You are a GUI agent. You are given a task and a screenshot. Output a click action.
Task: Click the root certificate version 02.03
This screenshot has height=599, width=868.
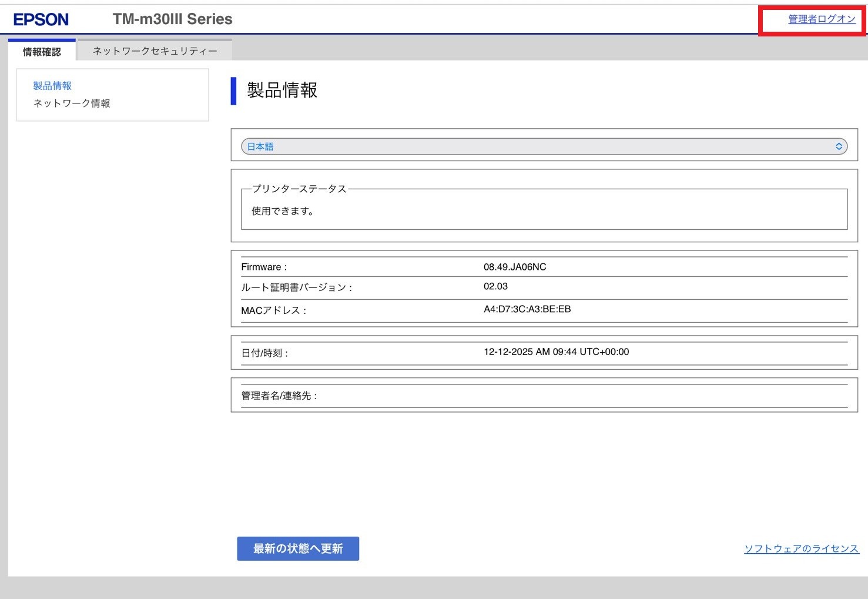pos(495,286)
